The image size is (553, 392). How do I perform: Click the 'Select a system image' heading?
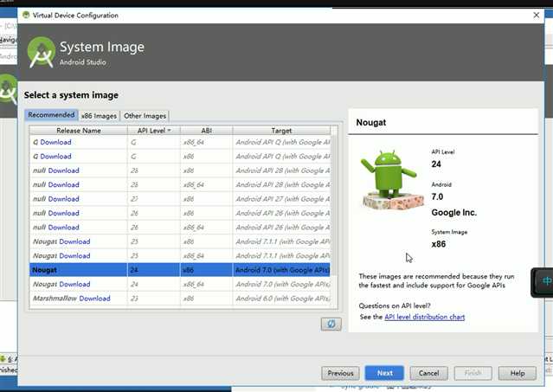coord(71,95)
